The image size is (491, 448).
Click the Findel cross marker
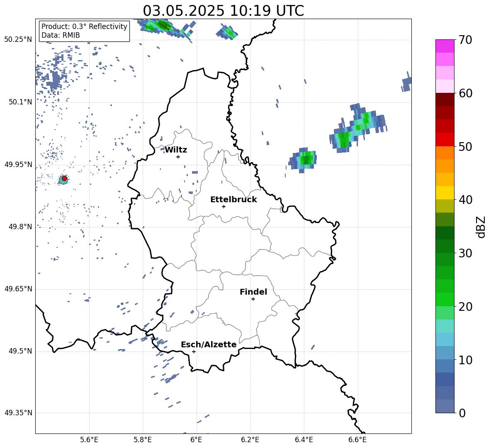tap(253, 299)
